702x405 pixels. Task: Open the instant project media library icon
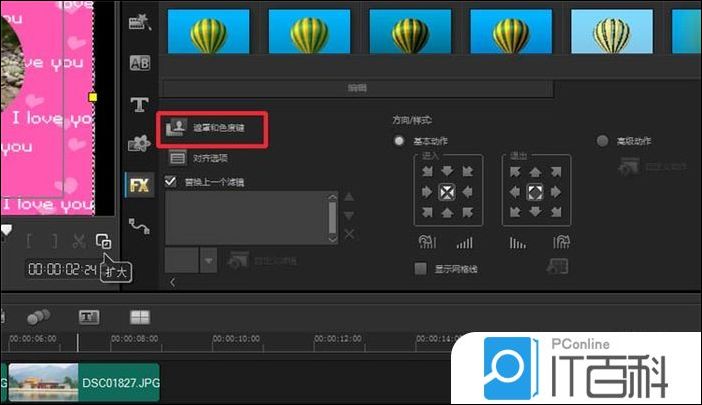click(x=140, y=22)
